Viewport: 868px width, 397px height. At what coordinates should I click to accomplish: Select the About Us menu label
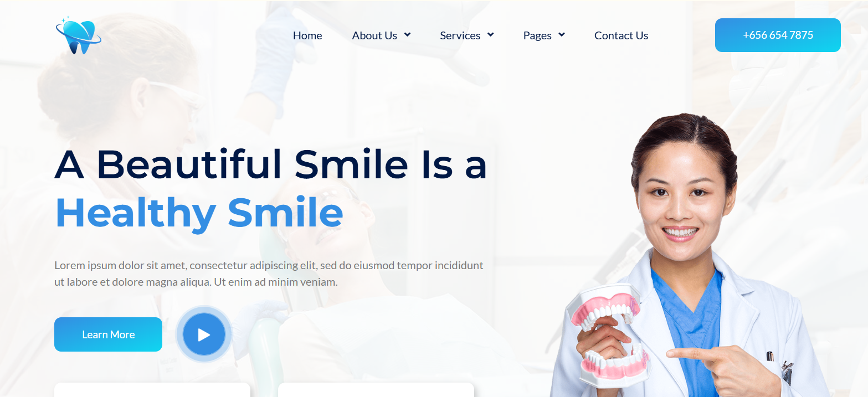pos(374,35)
